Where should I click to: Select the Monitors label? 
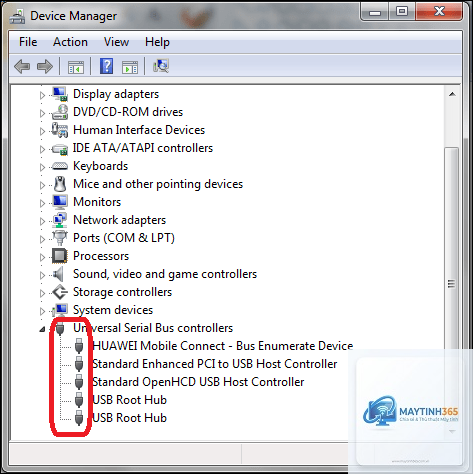click(97, 202)
